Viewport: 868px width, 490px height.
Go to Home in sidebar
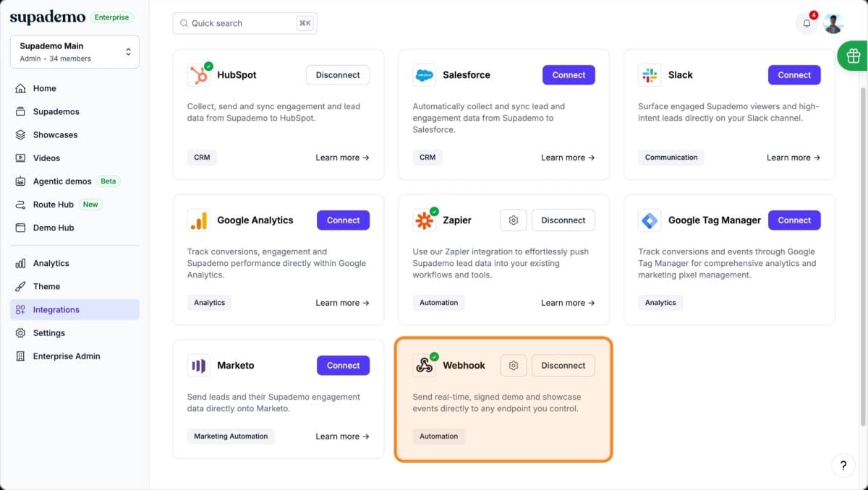(75, 88)
